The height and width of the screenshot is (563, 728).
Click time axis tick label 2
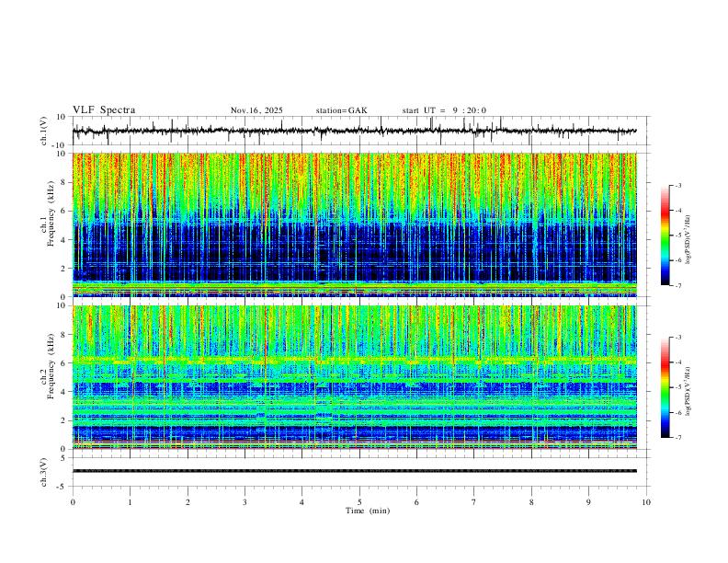[188, 502]
